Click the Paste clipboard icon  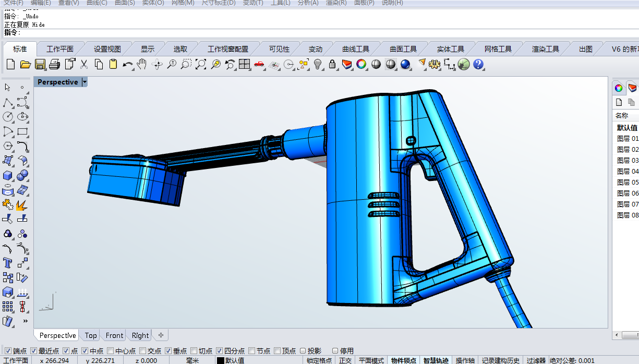click(113, 64)
